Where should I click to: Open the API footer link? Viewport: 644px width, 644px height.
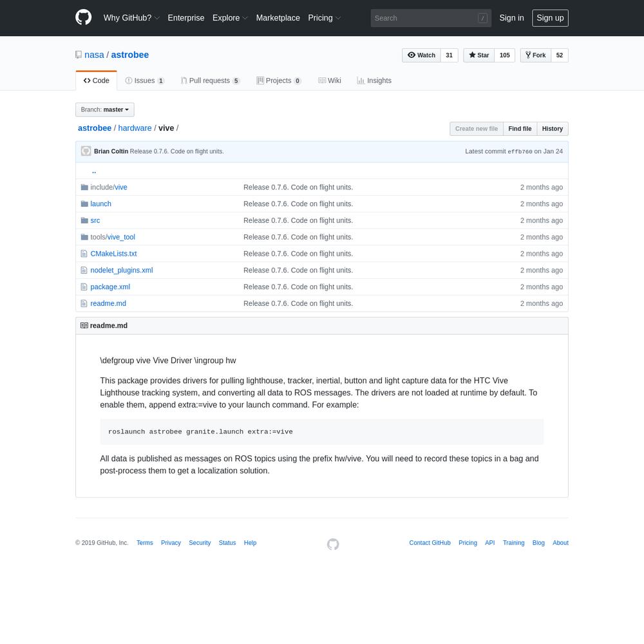pyautogui.click(x=490, y=543)
